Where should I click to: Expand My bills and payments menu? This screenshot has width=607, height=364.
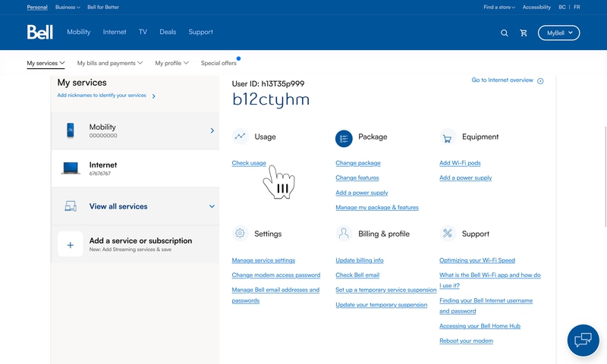pyautogui.click(x=110, y=63)
